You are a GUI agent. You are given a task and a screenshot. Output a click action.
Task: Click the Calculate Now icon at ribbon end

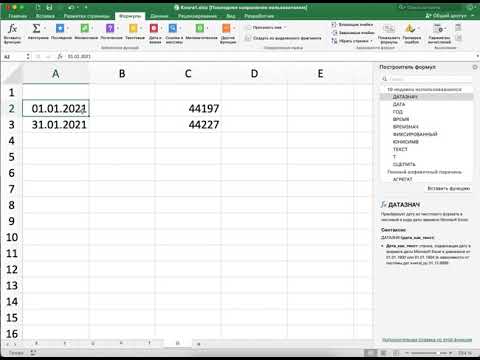458,28
